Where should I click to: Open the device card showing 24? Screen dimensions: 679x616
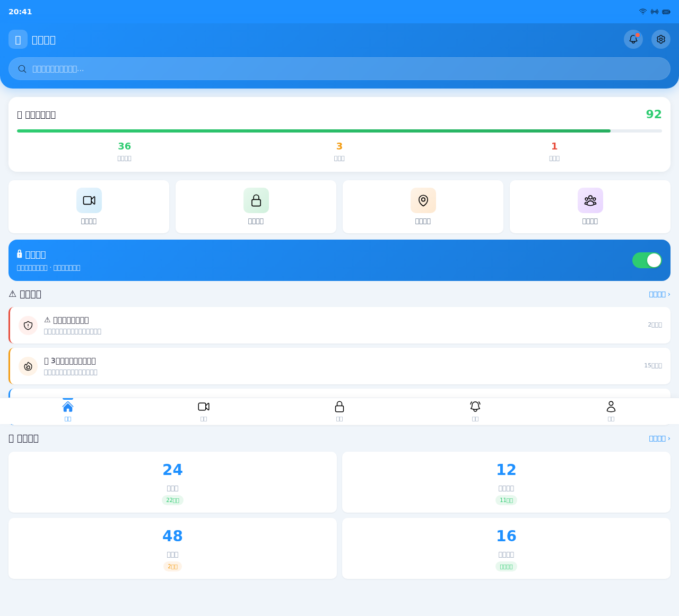click(172, 482)
